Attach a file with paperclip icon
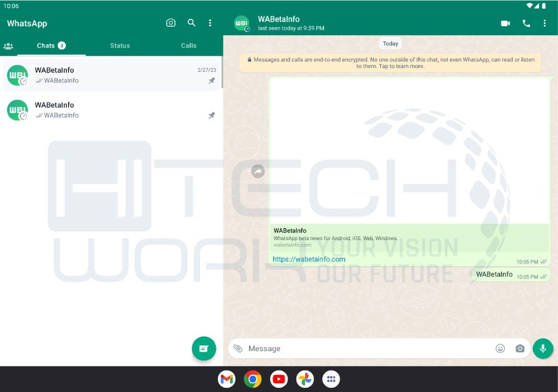This screenshot has width=558, height=392. pyautogui.click(x=238, y=348)
